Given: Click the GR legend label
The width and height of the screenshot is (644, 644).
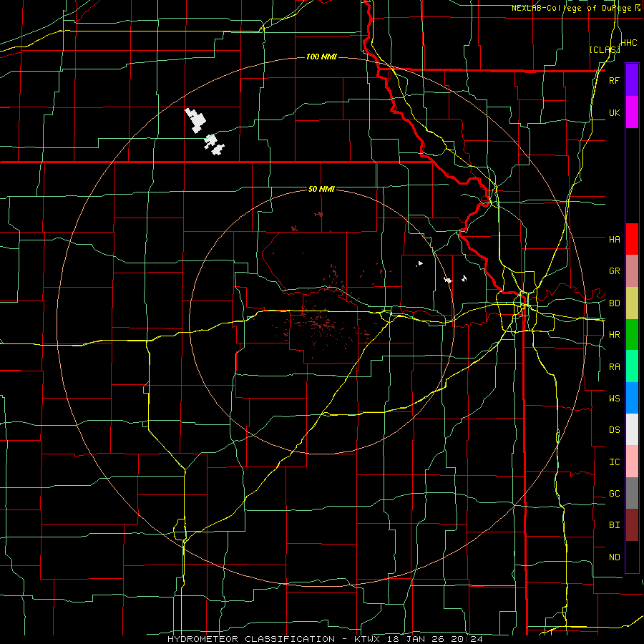Looking at the screenshot, I should tap(614, 271).
